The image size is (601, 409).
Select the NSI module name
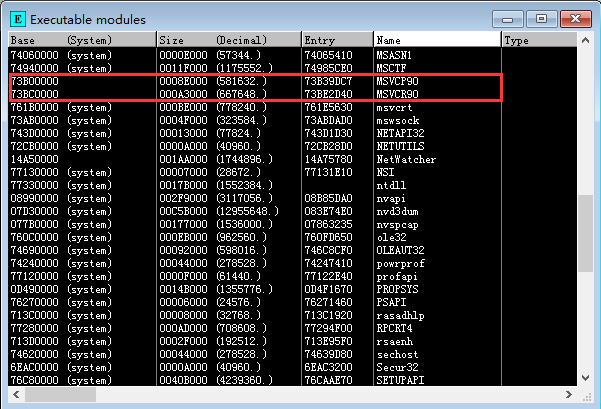(385, 172)
